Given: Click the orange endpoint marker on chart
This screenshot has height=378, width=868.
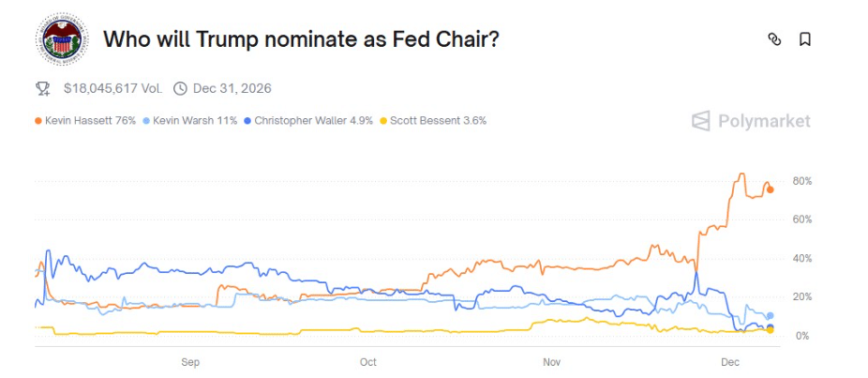Looking at the screenshot, I should pyautogui.click(x=771, y=189).
